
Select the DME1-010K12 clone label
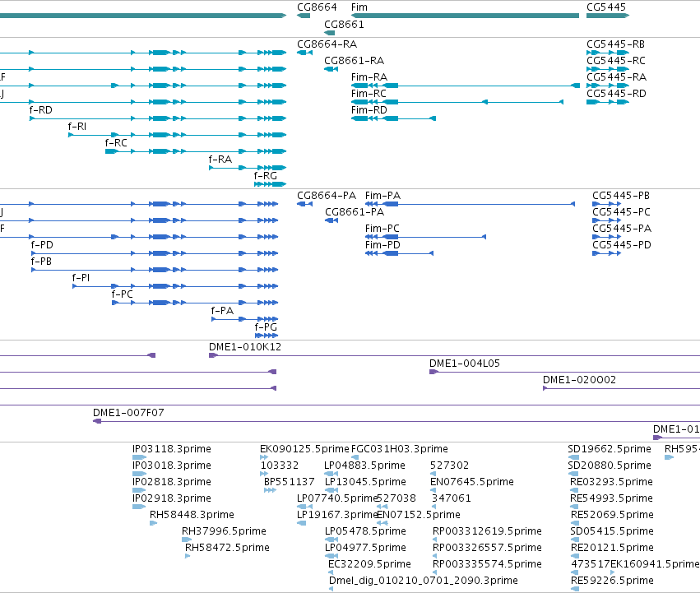tap(245, 347)
